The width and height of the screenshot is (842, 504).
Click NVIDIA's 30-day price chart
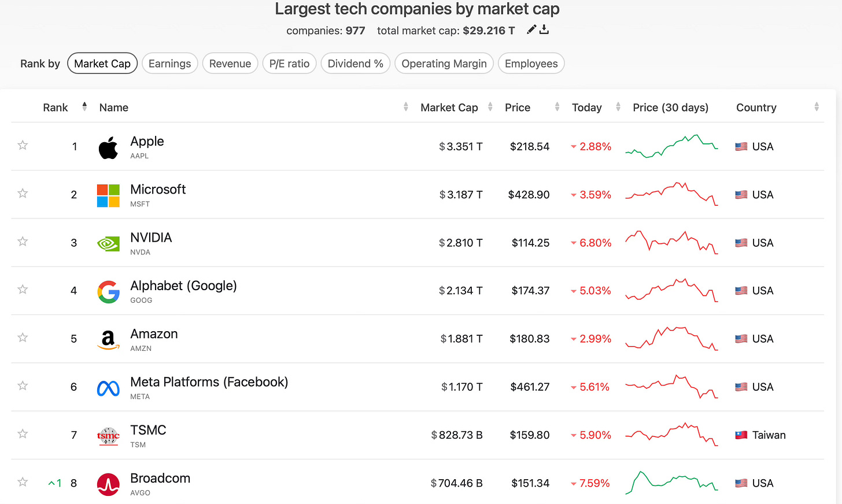(671, 243)
